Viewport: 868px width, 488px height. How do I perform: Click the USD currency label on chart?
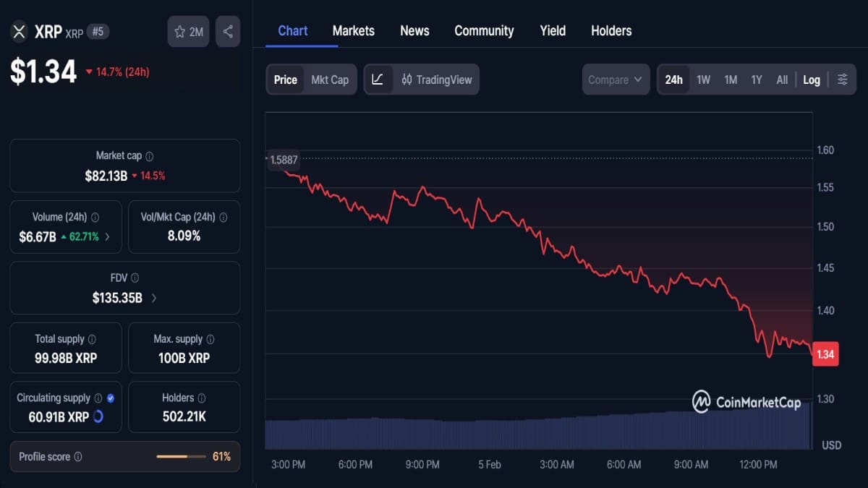click(x=832, y=445)
